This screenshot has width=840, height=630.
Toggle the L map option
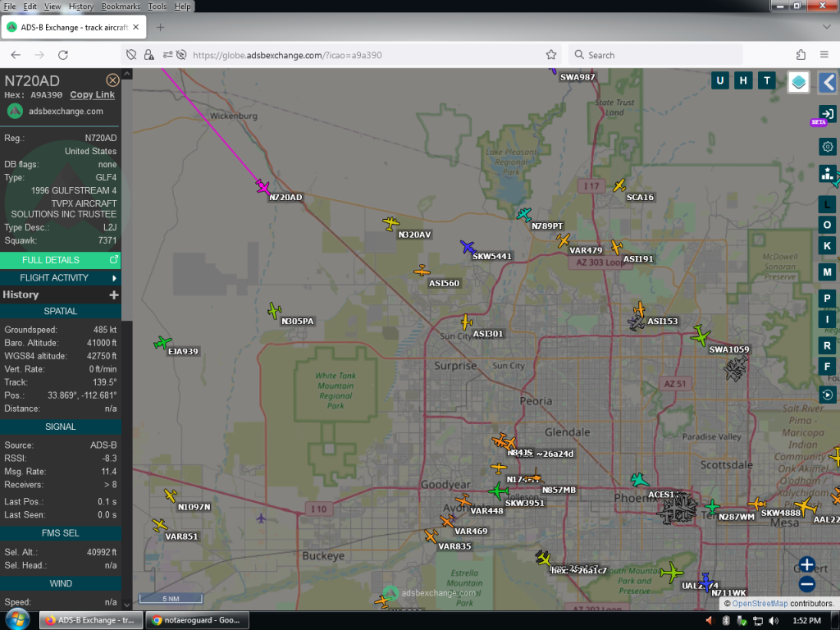pos(827,204)
